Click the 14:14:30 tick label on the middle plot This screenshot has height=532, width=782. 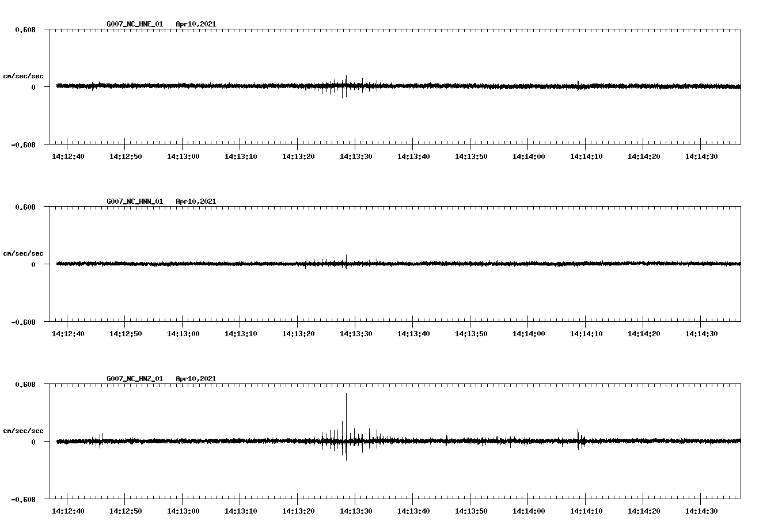click(702, 333)
